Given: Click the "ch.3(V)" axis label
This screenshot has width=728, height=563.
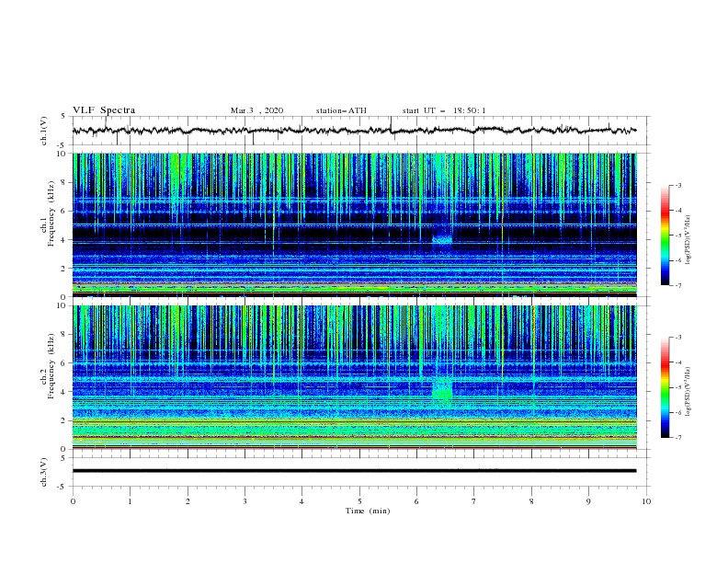Looking at the screenshot, I should pos(44,472).
